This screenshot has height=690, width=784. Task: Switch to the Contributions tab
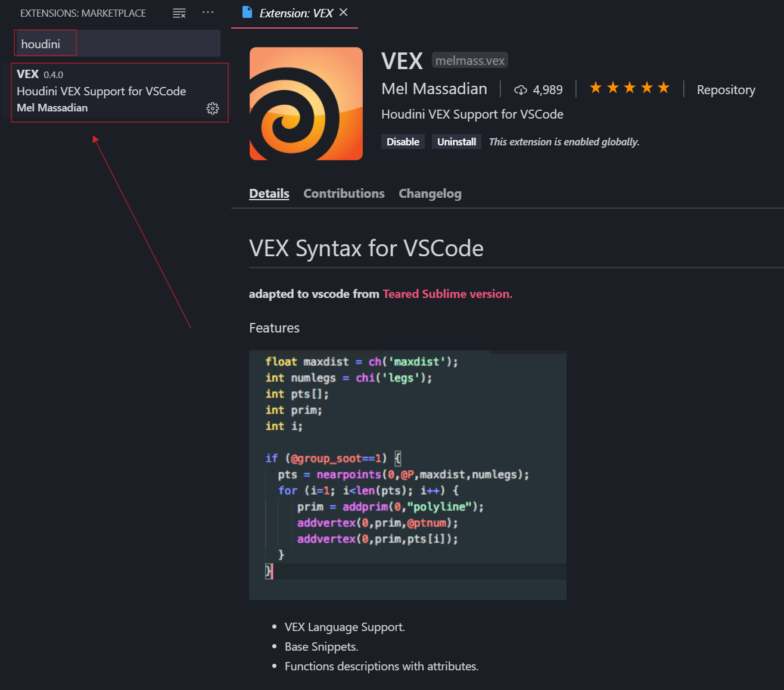tap(344, 194)
